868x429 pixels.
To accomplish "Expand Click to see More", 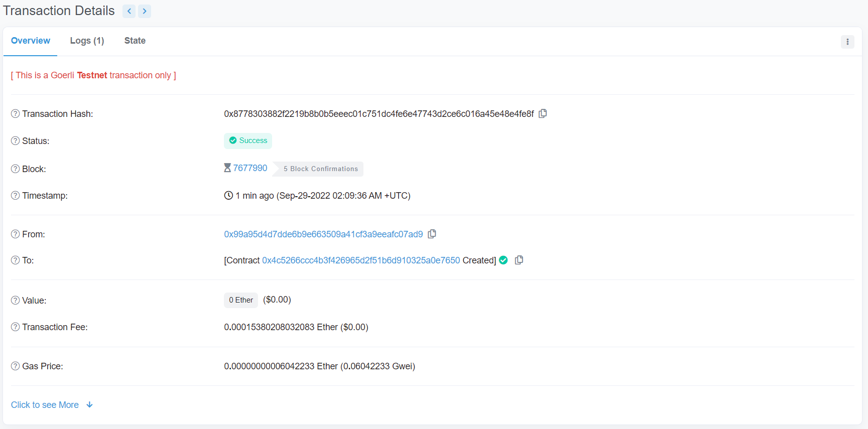I will pyautogui.click(x=52, y=405).
